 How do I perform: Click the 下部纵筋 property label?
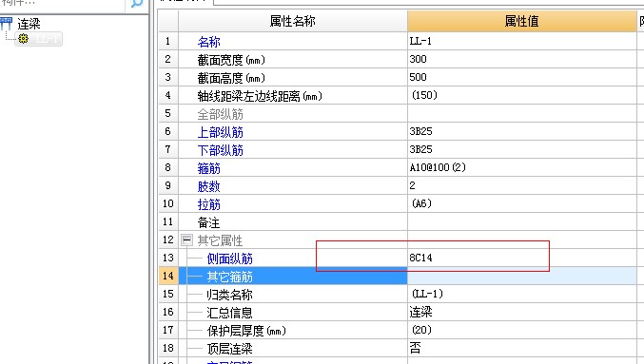click(220, 150)
